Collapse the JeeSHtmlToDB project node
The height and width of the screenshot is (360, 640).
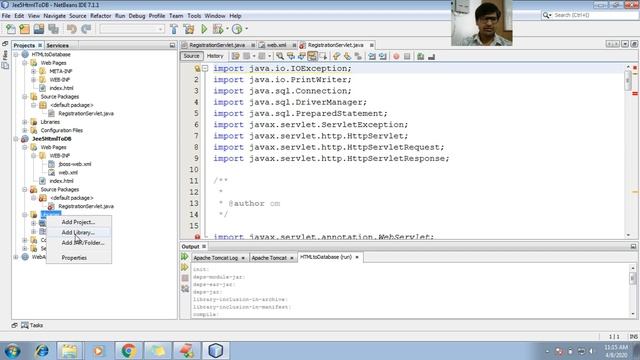point(16,139)
